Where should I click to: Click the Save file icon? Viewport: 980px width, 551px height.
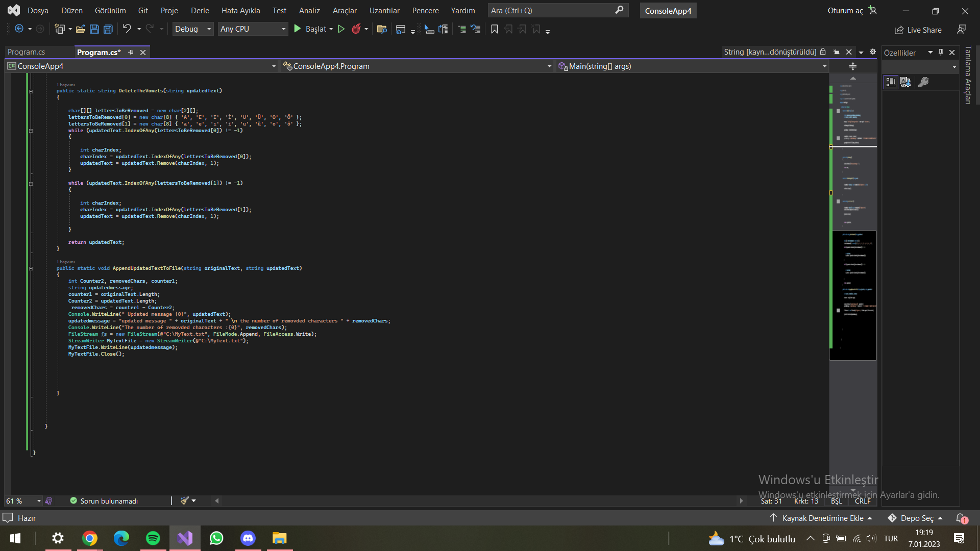coord(94,29)
